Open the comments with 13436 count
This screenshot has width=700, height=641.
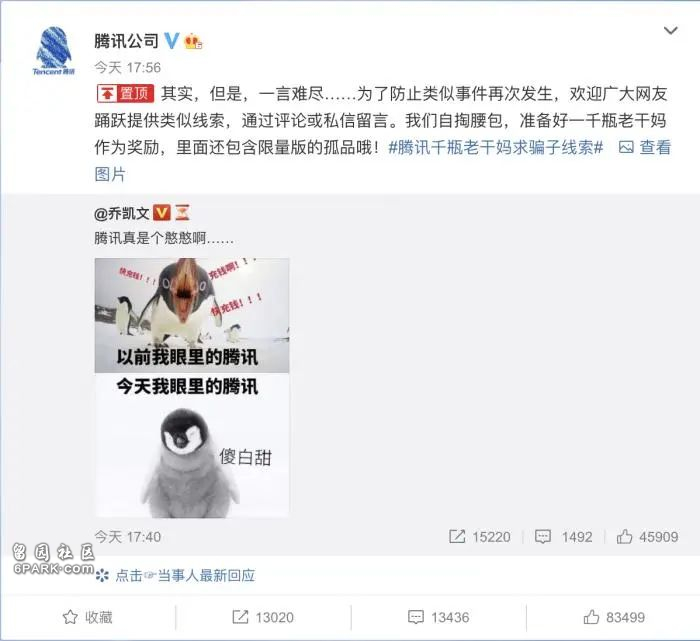(438, 617)
